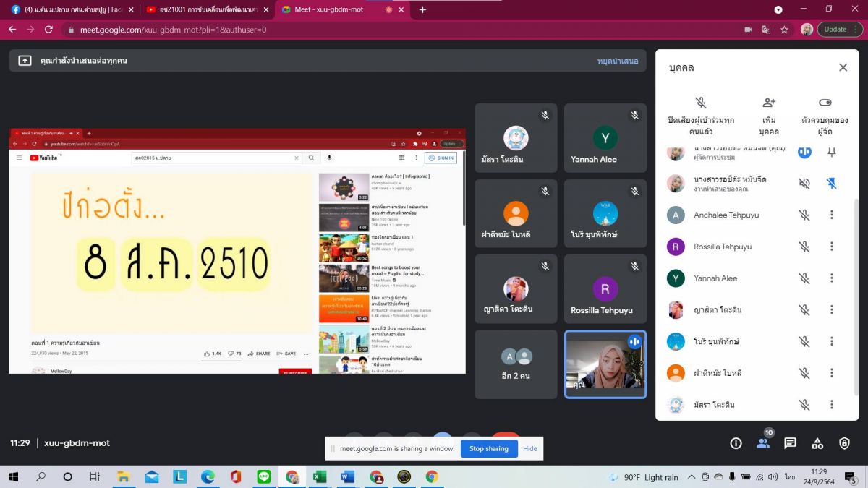The height and width of the screenshot is (488, 868).
Task: Mute Anchalee Tehpuyu's microphone
Action: point(804,215)
